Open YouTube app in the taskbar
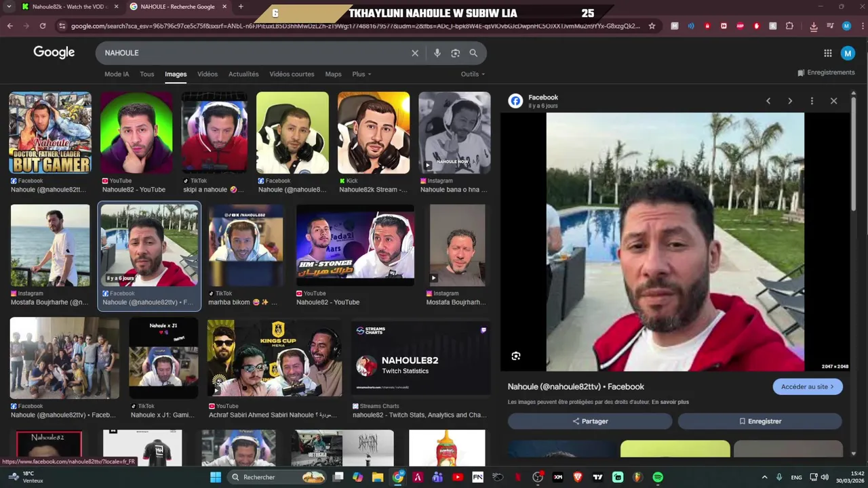868x488 pixels. 458,477
